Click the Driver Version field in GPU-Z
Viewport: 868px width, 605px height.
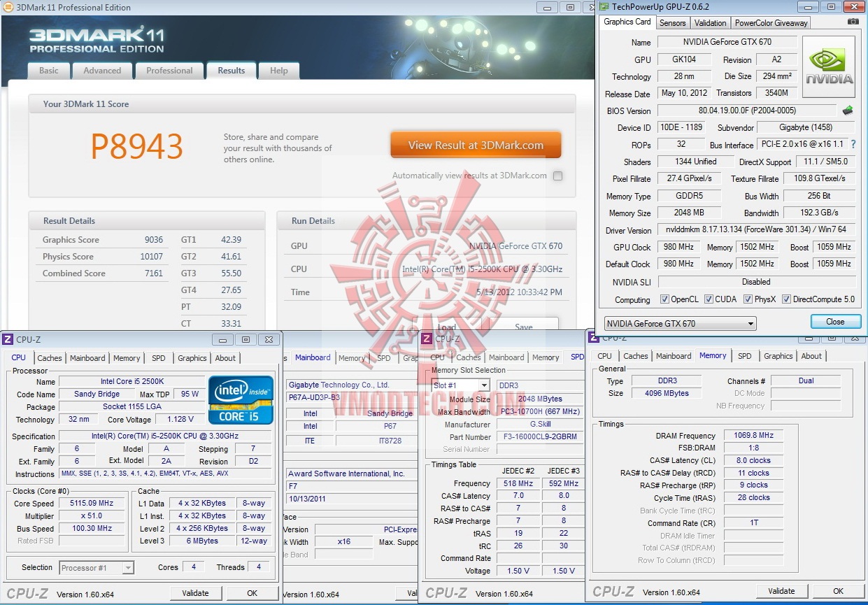pyautogui.click(x=757, y=230)
